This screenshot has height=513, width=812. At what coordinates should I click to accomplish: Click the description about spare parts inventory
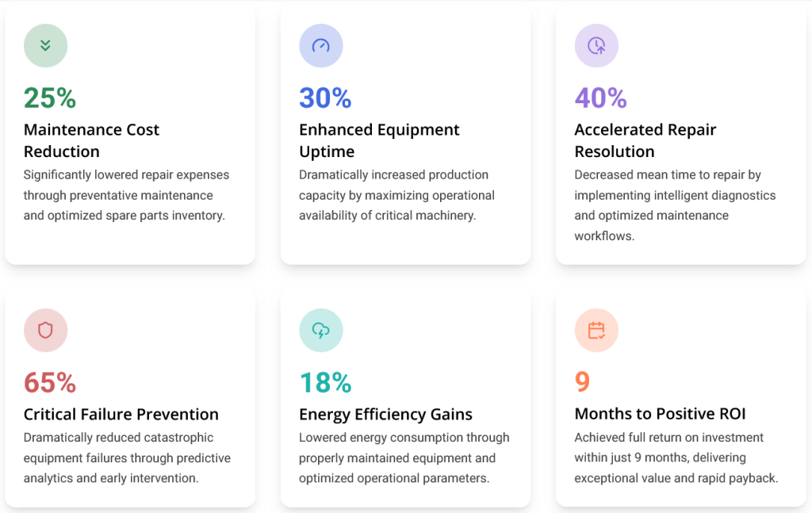click(126, 195)
